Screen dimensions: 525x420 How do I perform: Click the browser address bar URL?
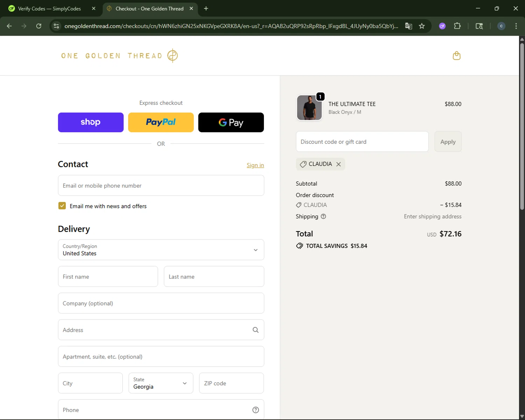[231, 26]
